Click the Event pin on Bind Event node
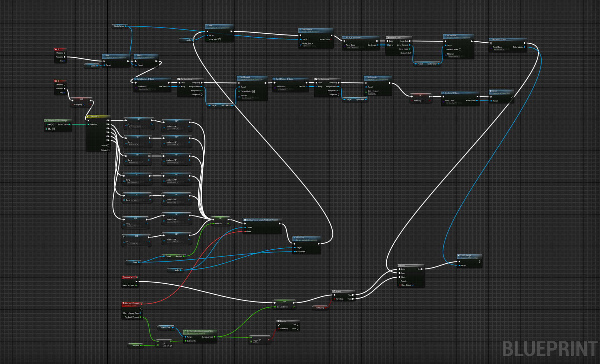This screenshot has height=364, width=600. 245,231
